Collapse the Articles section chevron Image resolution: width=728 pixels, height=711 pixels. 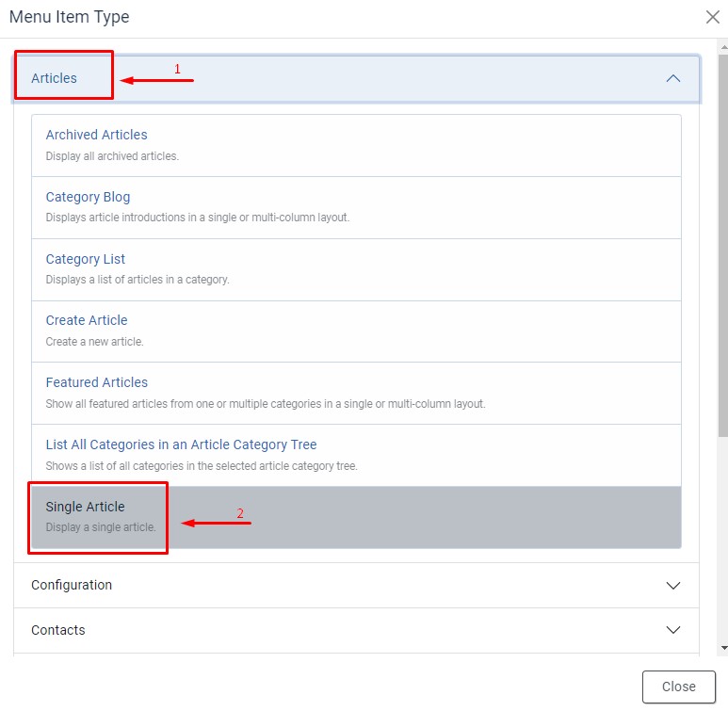pos(672,78)
